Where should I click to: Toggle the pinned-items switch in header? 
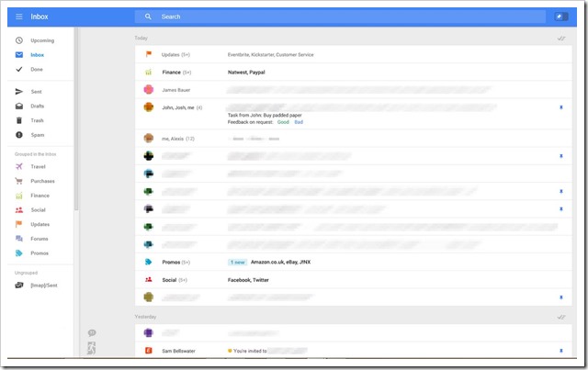560,17
